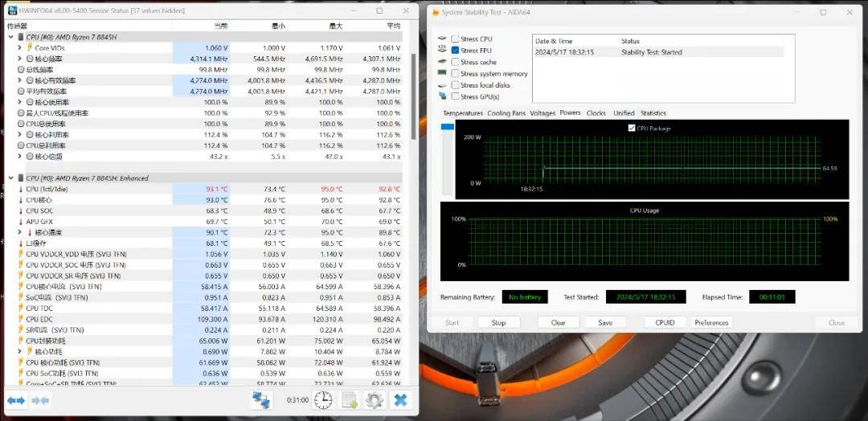
Task: Switch to the Temperatures tab
Action: 463,112
